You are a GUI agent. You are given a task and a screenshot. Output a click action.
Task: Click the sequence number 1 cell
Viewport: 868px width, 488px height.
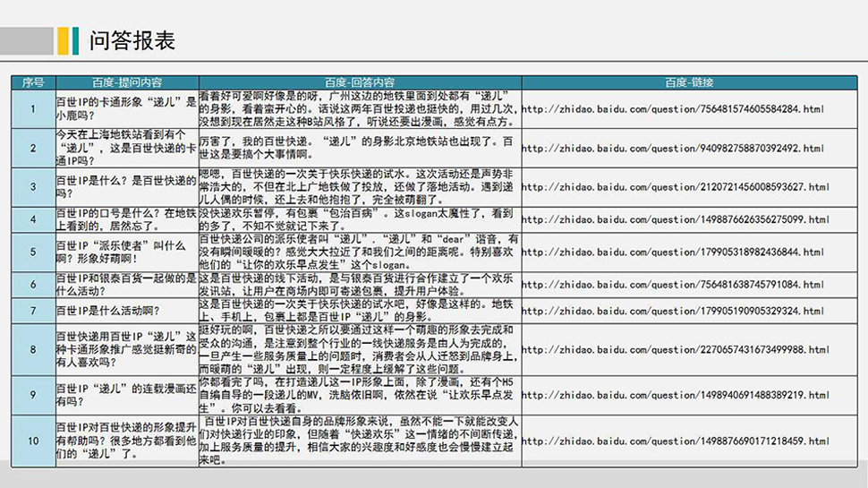click(x=33, y=109)
